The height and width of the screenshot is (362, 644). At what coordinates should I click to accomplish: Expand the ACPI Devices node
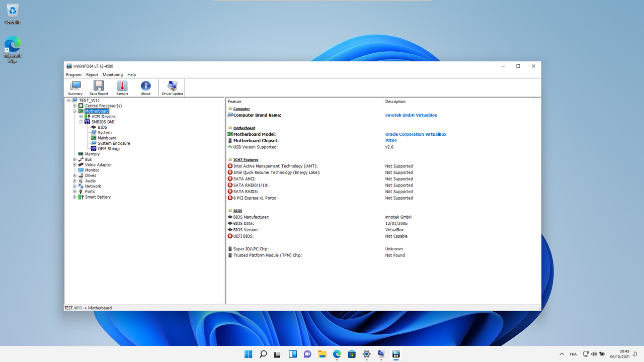81,117
